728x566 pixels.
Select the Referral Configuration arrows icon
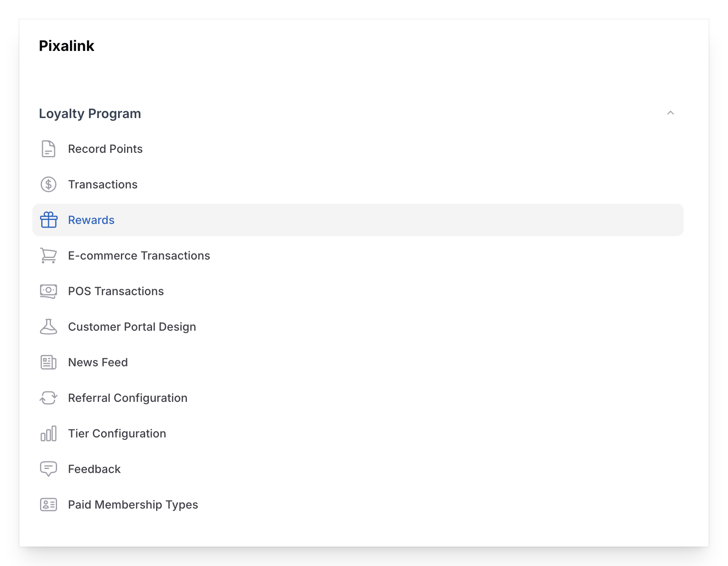[48, 398]
